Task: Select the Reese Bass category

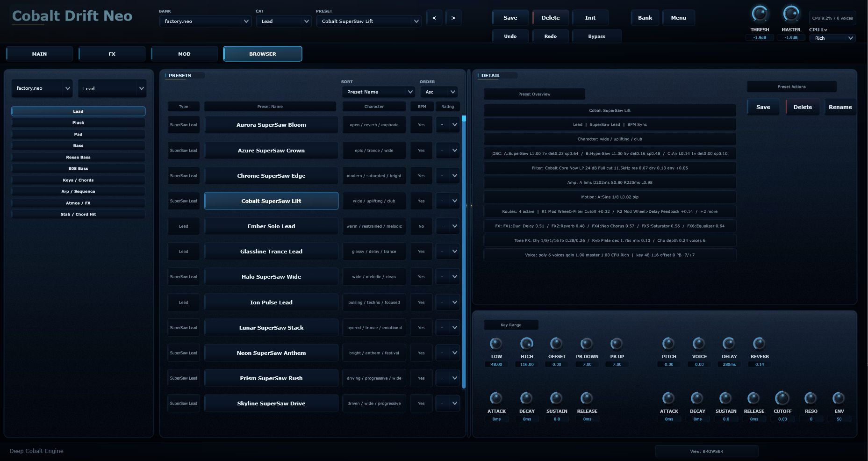Action: click(x=78, y=157)
